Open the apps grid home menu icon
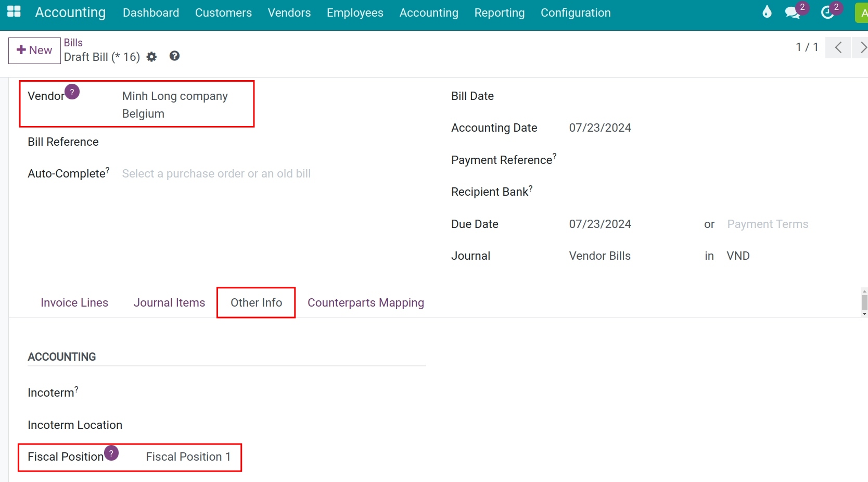 coord(14,12)
